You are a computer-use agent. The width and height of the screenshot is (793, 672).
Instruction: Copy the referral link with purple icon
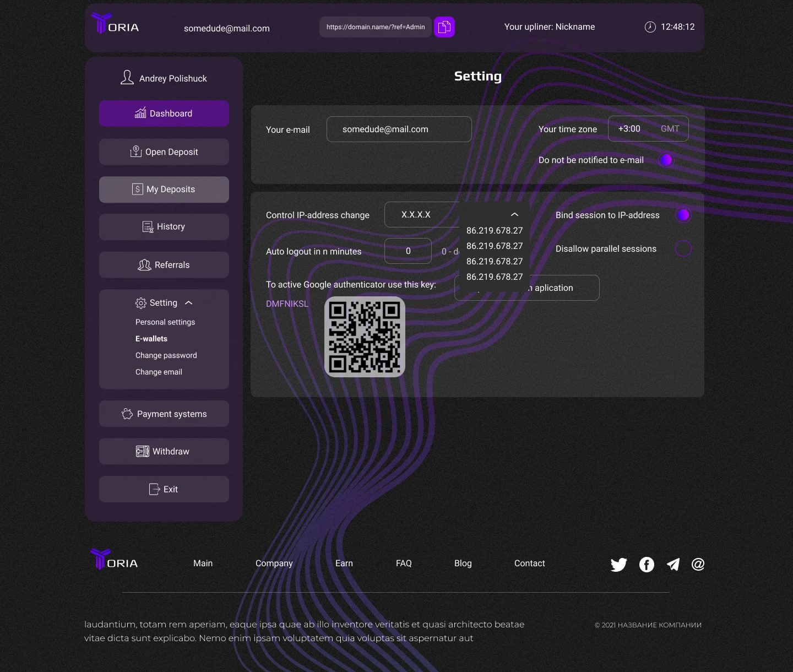pyautogui.click(x=444, y=26)
